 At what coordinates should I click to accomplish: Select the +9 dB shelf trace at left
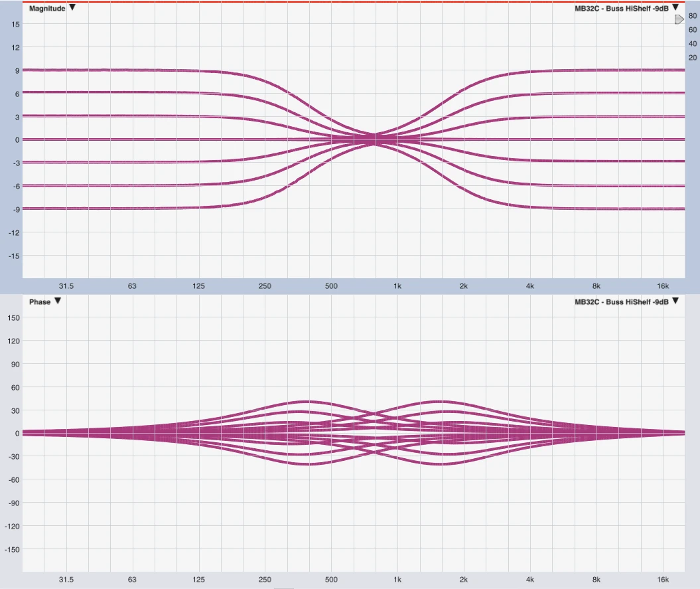pyautogui.click(x=100, y=70)
